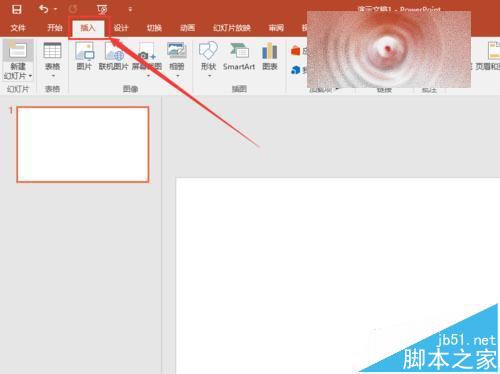Open the 相册 dropdown arrow

pos(177,76)
